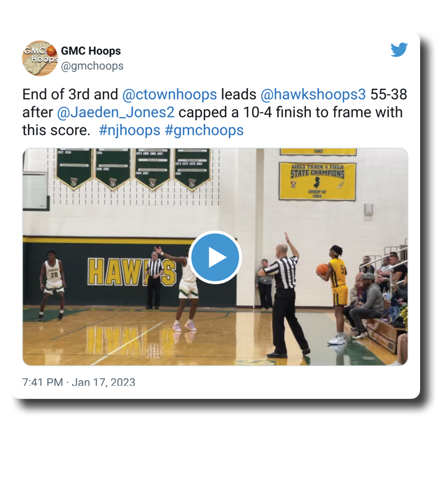Open the GMC Hoops display name
Screen dimensions: 448x479
tap(91, 51)
